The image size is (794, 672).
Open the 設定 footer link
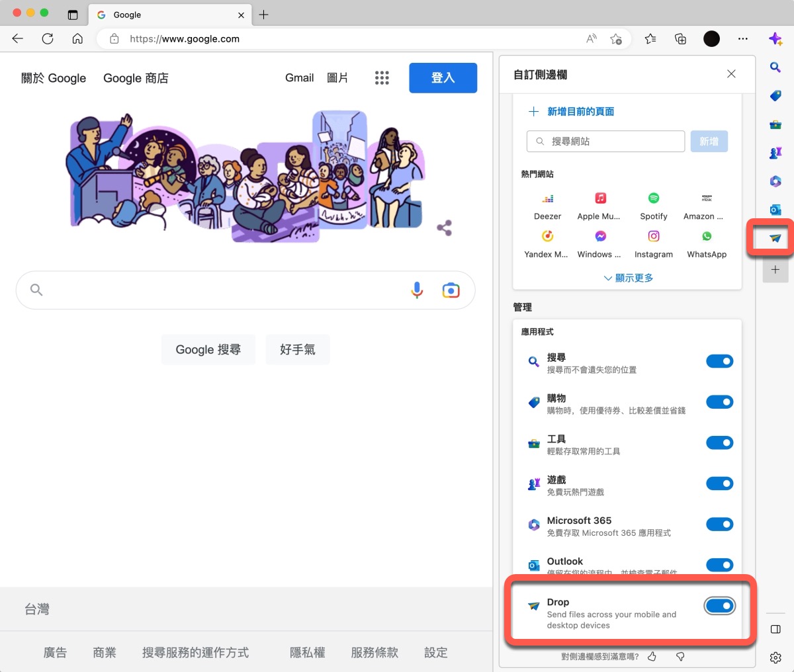click(x=435, y=653)
